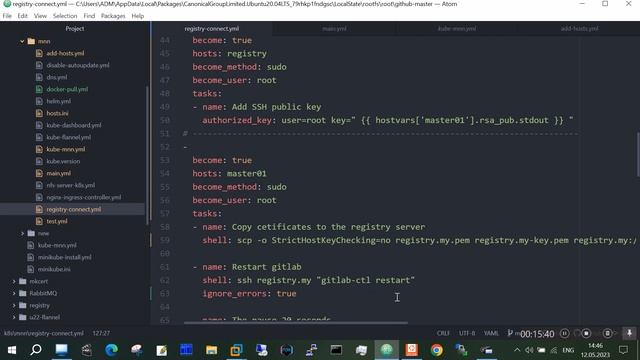The image size is (640, 360).
Task: Switch to the kube-mnn.yml editor tab
Action: (457, 29)
